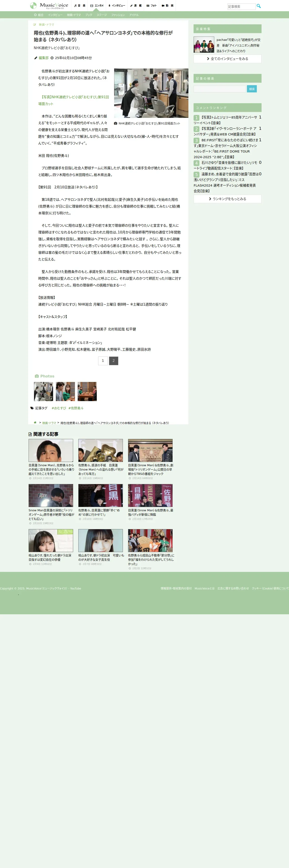Click 映画・ドラマ in the breadcrumb
Image resolution: width=289 pixels, height=868 pixels.
pyautogui.click(x=49, y=423)
